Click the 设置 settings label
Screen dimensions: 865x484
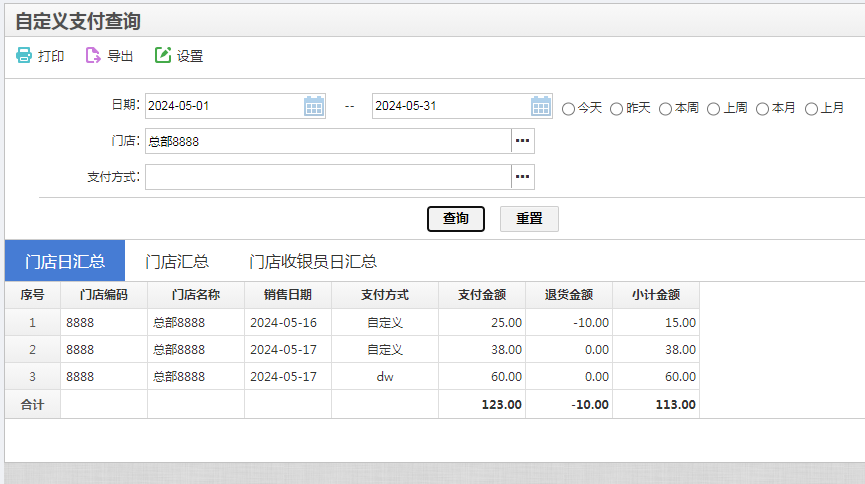(190, 56)
